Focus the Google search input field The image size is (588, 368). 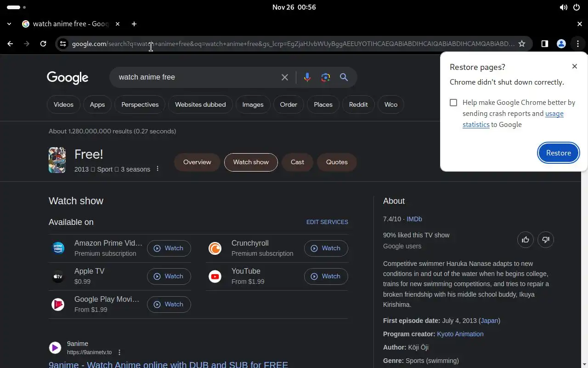tap(198, 77)
